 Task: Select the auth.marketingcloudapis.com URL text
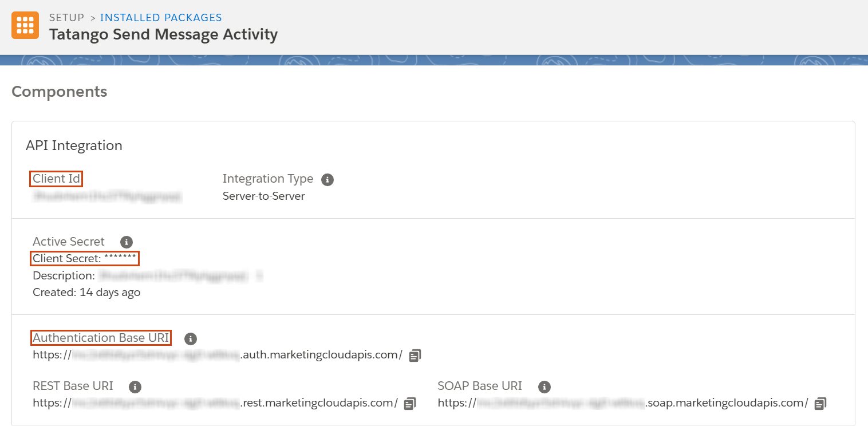[218, 355]
